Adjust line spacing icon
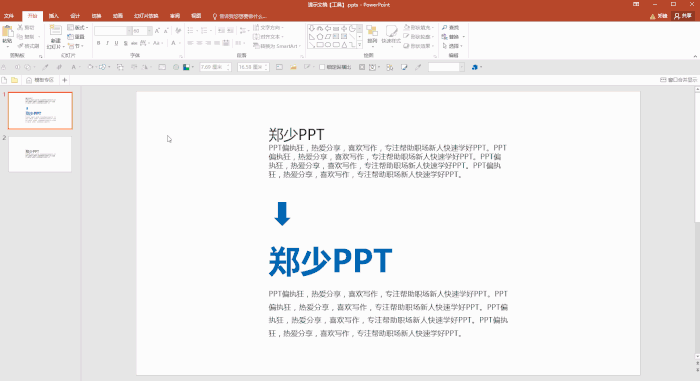700x381 pixels. [243, 31]
